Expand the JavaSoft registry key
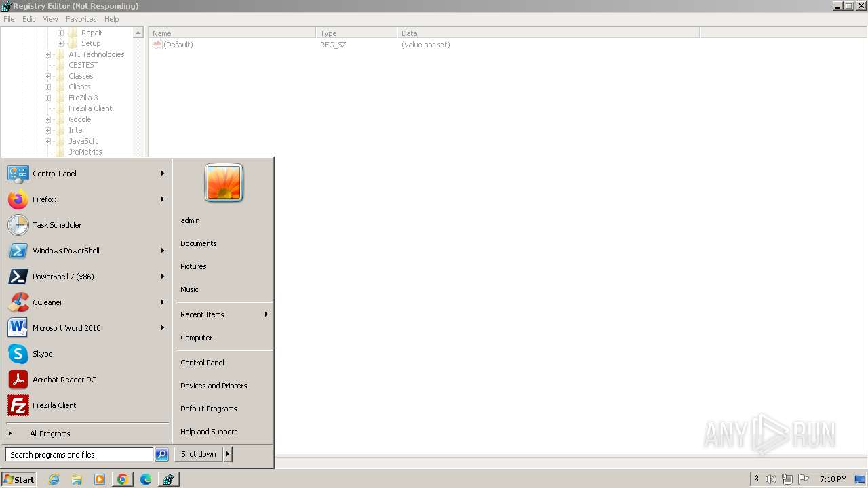Screen dimensions: 868x488 click(x=47, y=141)
